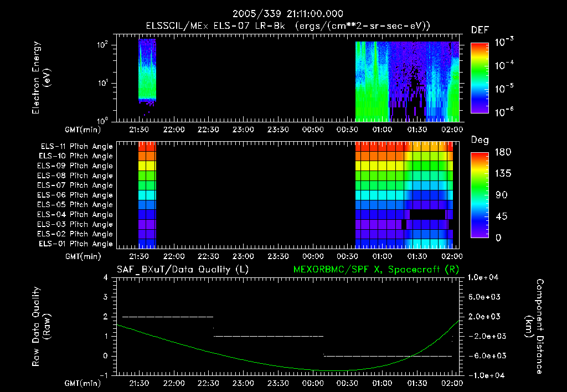Screen dimensions: 567x392
Task: Click the "ELS-05 Pitch Angle" row label
Action: point(75,205)
